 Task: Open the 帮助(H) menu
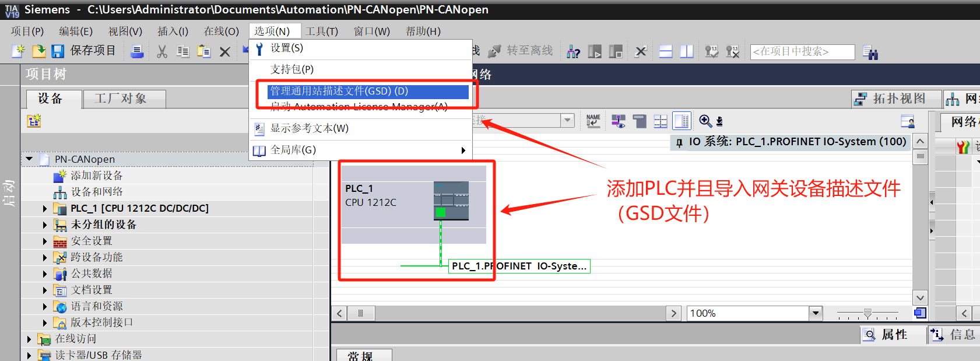423,31
